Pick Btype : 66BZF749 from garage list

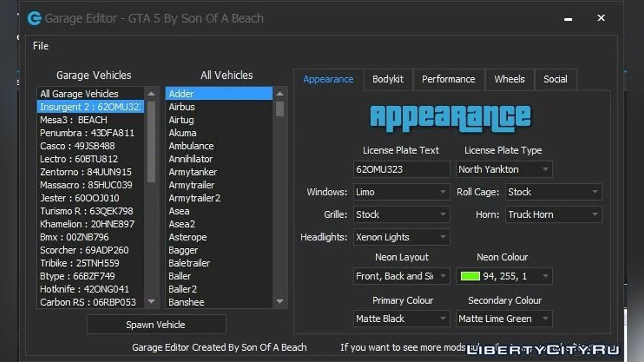pos(90,276)
